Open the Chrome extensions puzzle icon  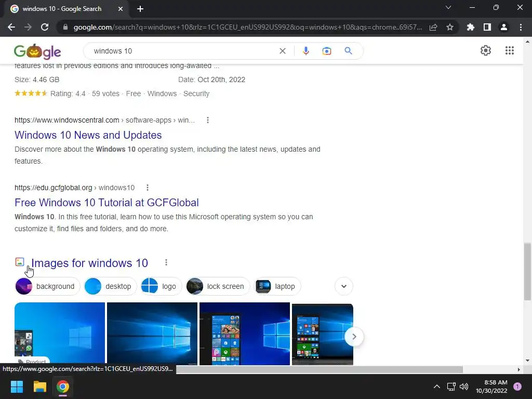coord(470,27)
